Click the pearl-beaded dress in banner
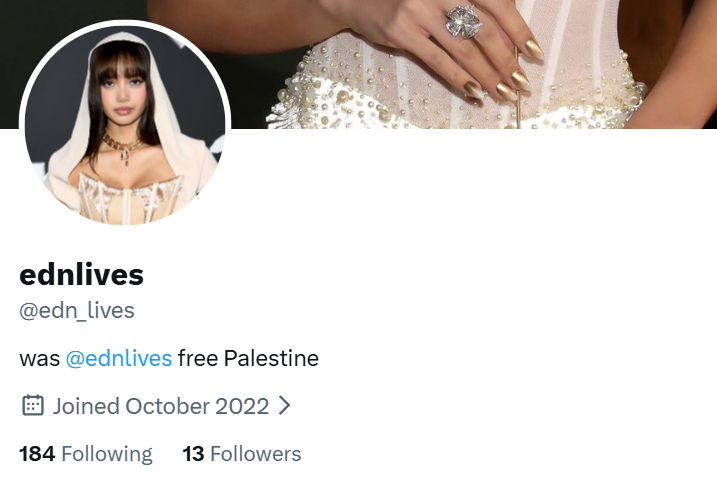Image resolution: width=717 pixels, height=487 pixels. 457,87
